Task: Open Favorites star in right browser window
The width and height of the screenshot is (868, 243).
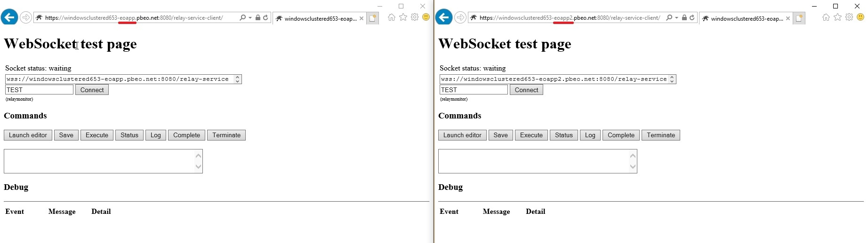Action: [837, 17]
